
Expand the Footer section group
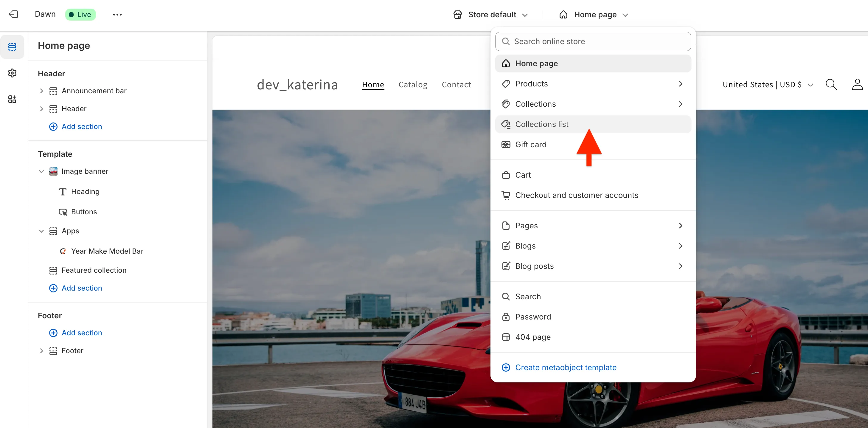[41, 351]
